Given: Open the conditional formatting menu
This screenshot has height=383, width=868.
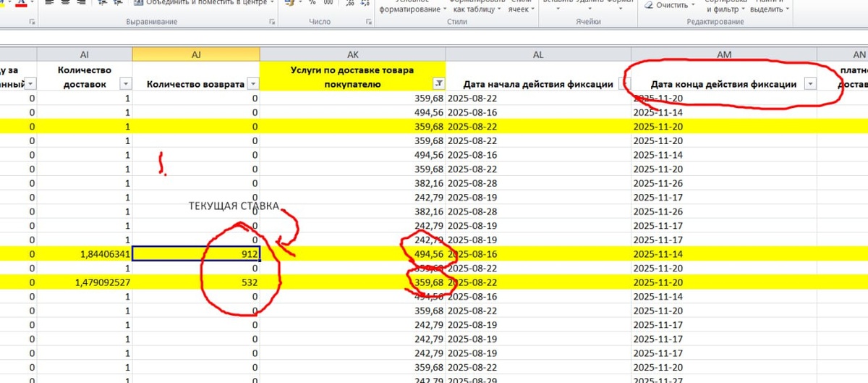Looking at the screenshot, I should point(413,6).
